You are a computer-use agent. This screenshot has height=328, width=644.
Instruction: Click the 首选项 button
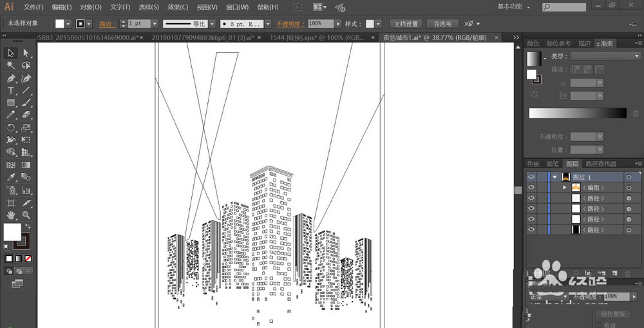(x=443, y=24)
